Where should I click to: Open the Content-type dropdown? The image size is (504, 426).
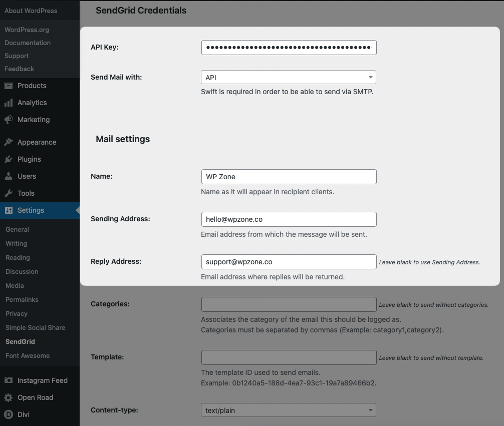pyautogui.click(x=289, y=410)
